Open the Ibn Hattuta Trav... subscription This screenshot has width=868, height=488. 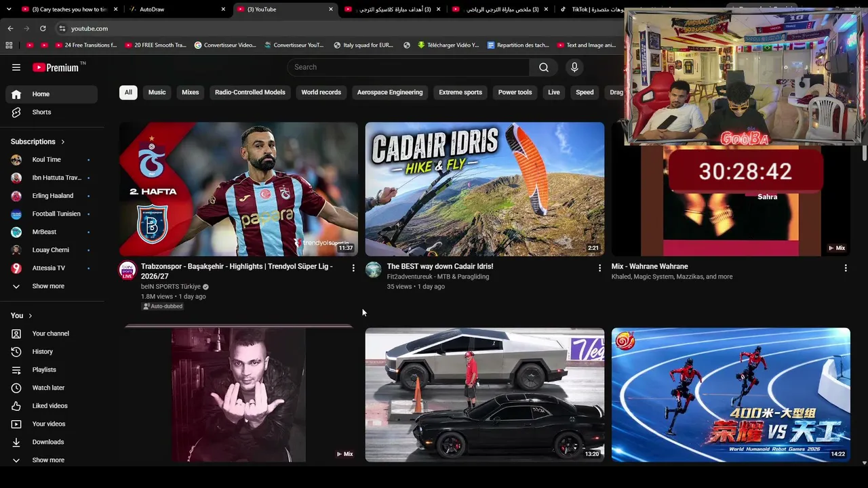52,178
